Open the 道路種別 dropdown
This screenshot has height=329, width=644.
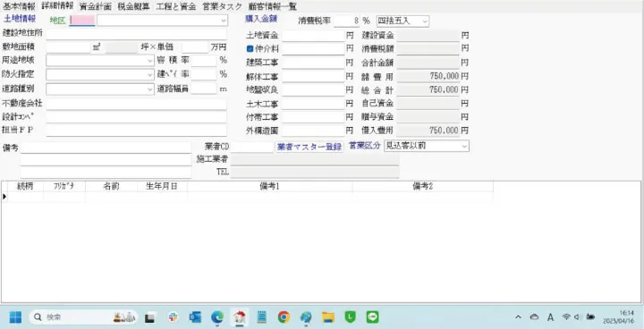point(150,89)
